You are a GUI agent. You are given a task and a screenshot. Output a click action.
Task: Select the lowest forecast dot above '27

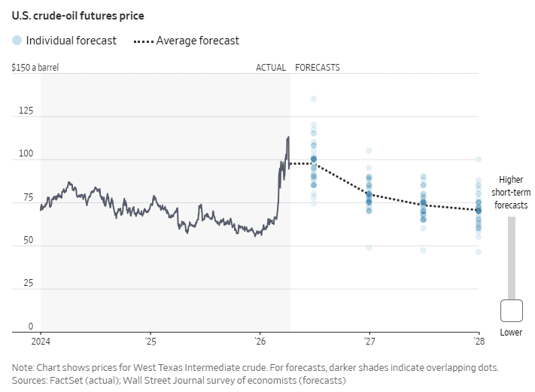369,247
